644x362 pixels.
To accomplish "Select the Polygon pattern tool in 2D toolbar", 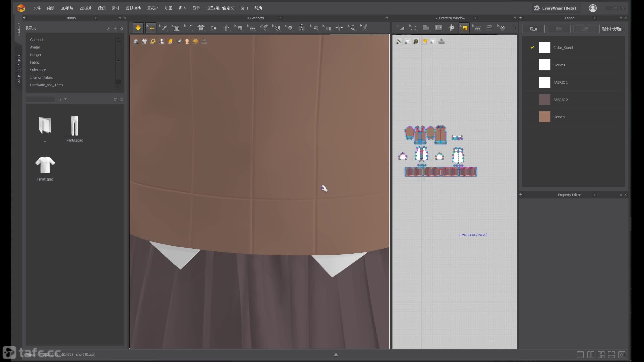I will [x=426, y=28].
